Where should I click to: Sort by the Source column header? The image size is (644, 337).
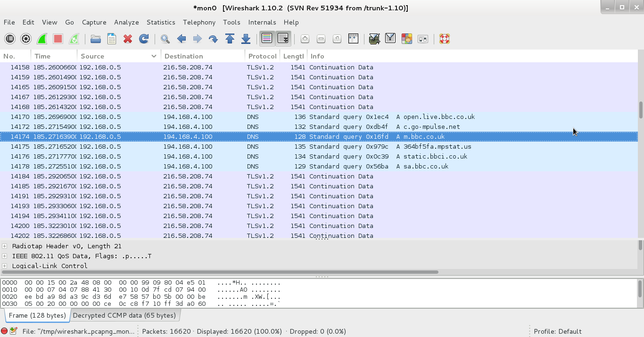click(119, 56)
